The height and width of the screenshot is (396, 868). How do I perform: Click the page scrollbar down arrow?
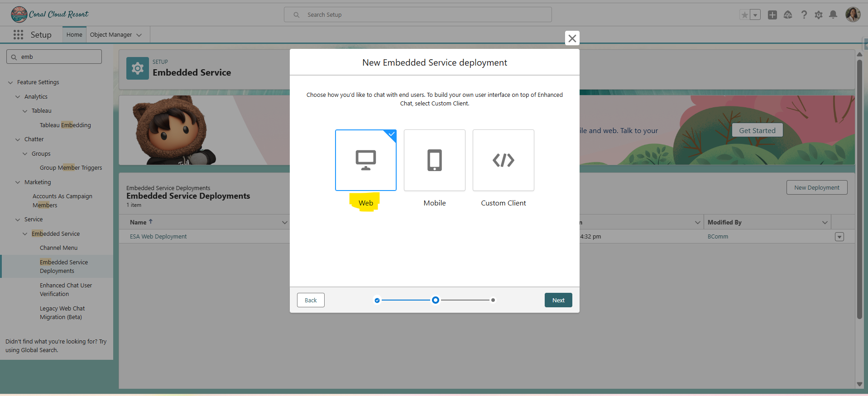point(859,384)
